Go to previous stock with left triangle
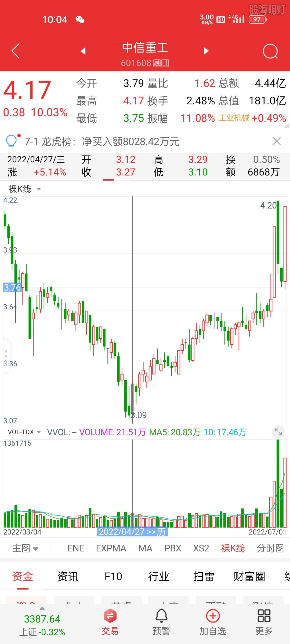The height and width of the screenshot is (644, 290). click(x=83, y=51)
